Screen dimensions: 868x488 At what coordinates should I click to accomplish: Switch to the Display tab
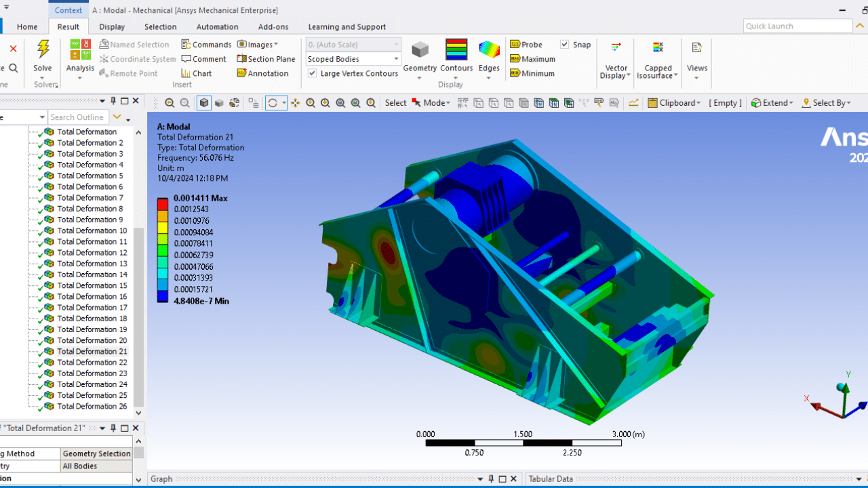coord(112,27)
